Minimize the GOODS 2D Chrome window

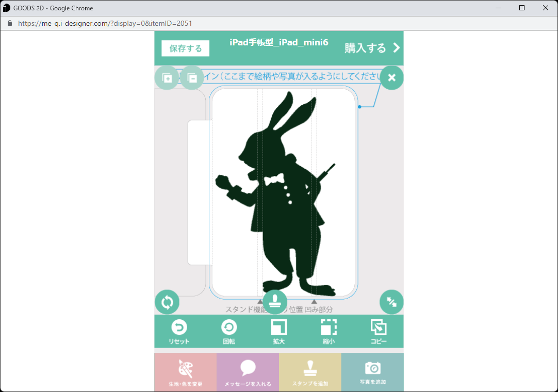coord(498,8)
